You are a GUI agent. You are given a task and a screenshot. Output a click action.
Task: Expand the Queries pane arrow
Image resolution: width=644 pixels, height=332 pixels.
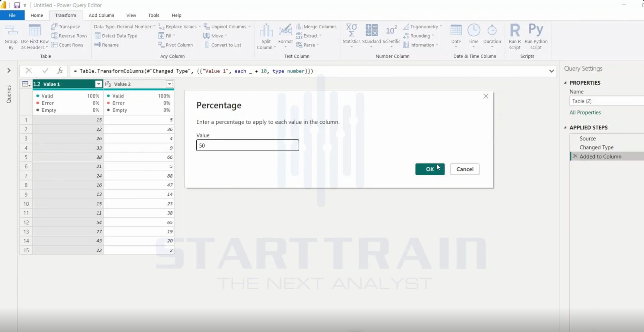pos(9,71)
